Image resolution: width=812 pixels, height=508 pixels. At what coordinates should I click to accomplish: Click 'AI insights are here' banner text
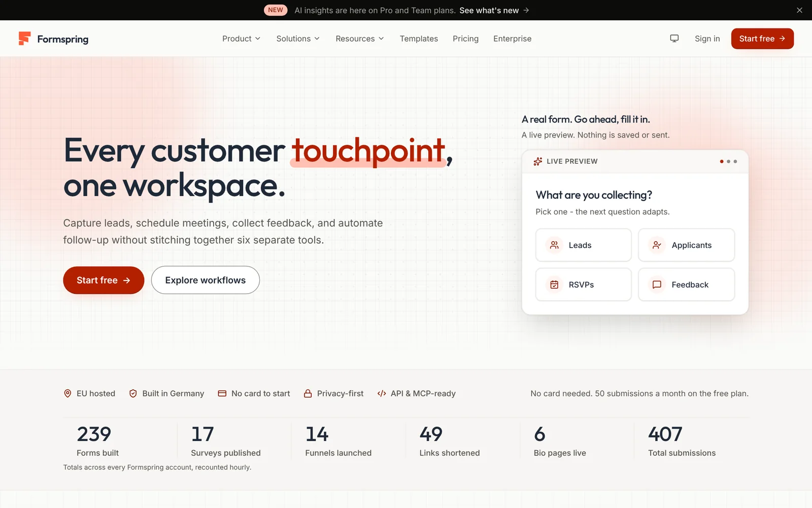[375, 10]
